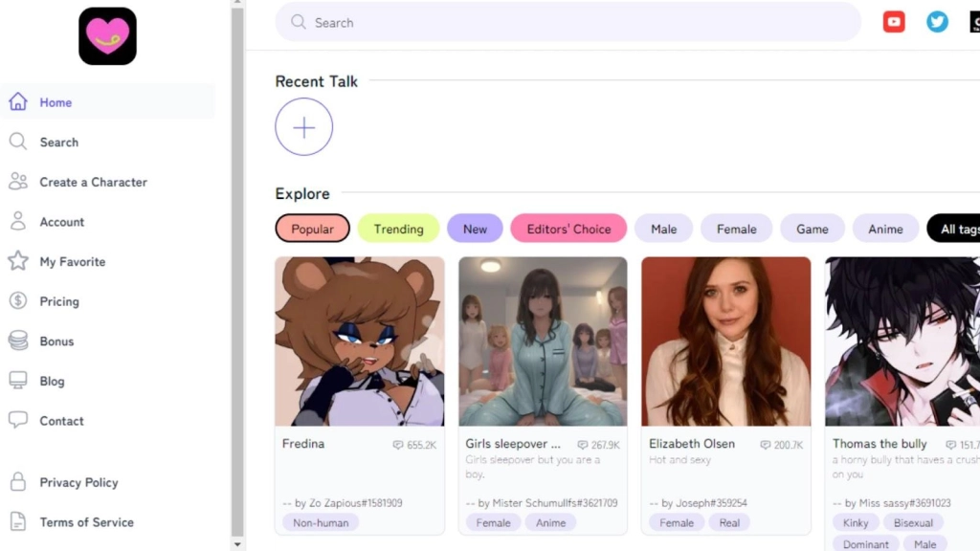The width and height of the screenshot is (980, 551).
Task: Open the Blog section
Action: [56, 381]
